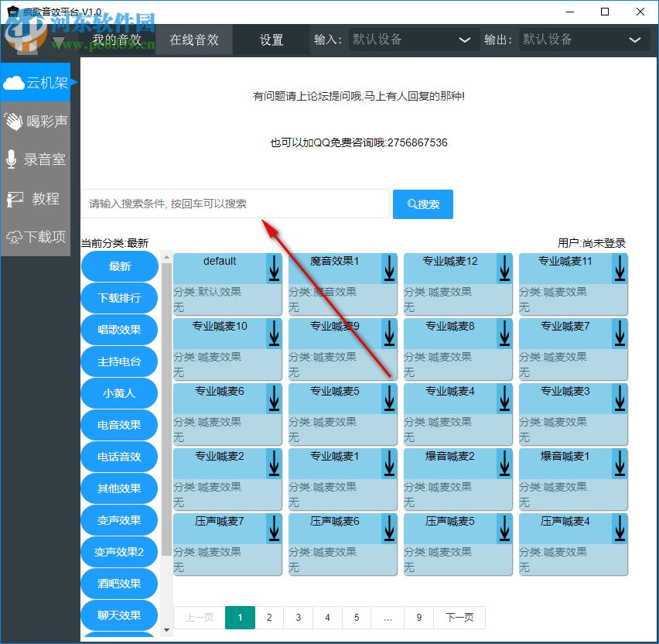
Task: Select the 喝彩声 cheering sounds icon
Action: pyautogui.click(x=36, y=120)
